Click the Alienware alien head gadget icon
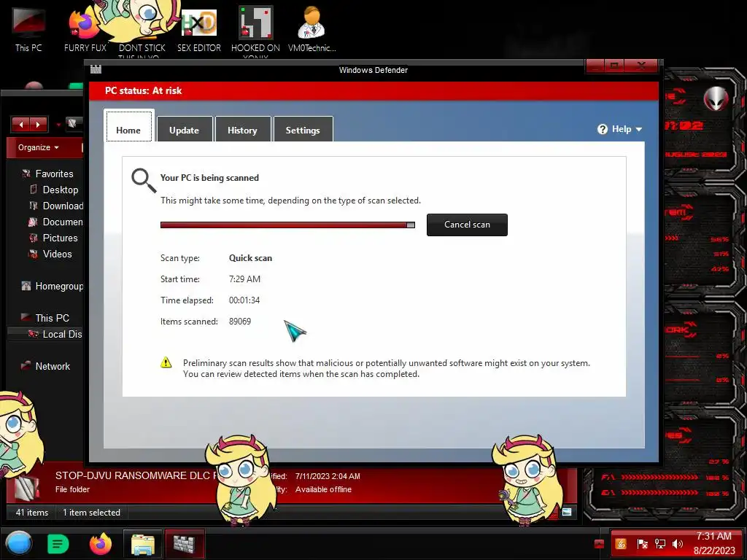Image resolution: width=747 pixels, height=560 pixels. tap(716, 98)
